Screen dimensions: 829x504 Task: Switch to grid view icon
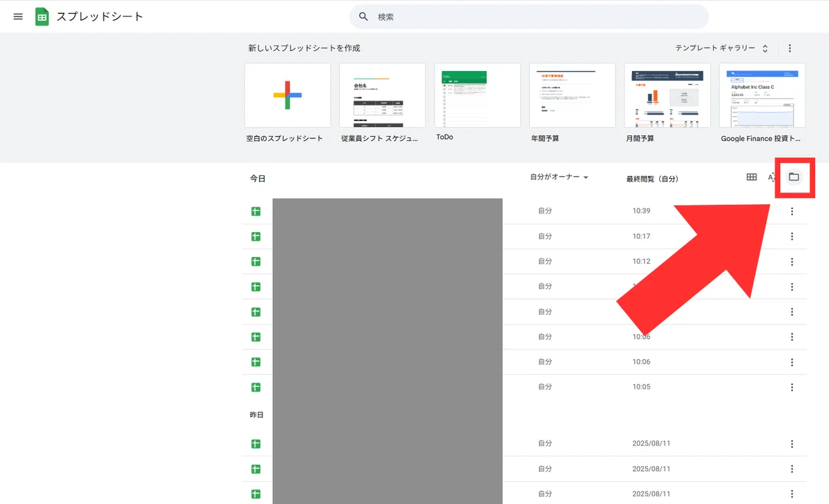point(752,177)
